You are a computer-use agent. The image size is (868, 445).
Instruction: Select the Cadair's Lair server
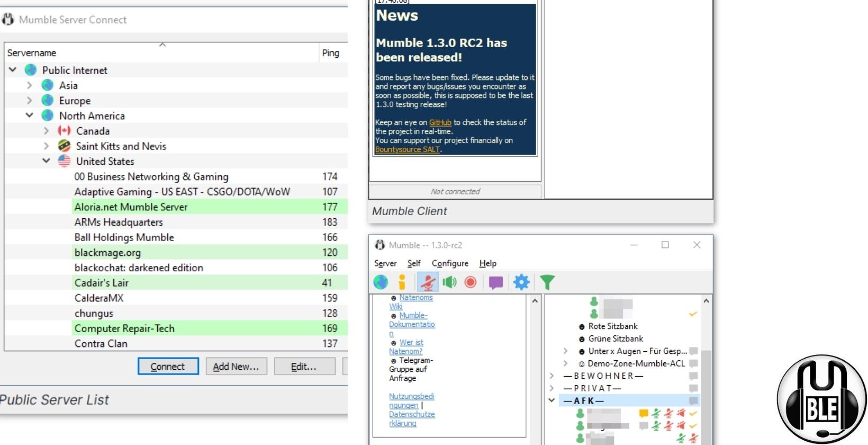210,283
